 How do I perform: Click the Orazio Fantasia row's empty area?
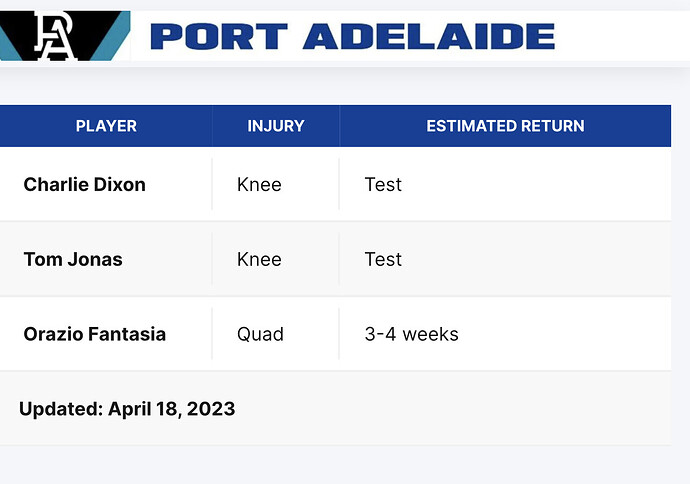[563, 334]
